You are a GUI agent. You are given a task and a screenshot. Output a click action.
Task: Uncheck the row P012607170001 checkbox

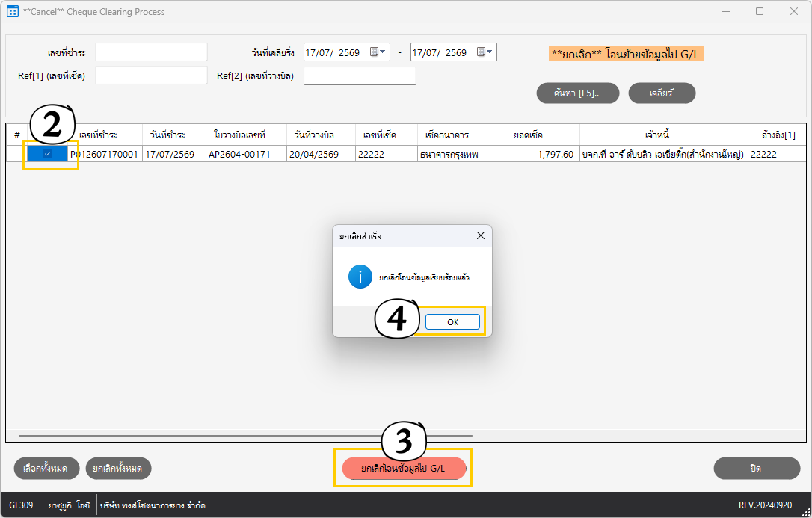[x=47, y=154]
